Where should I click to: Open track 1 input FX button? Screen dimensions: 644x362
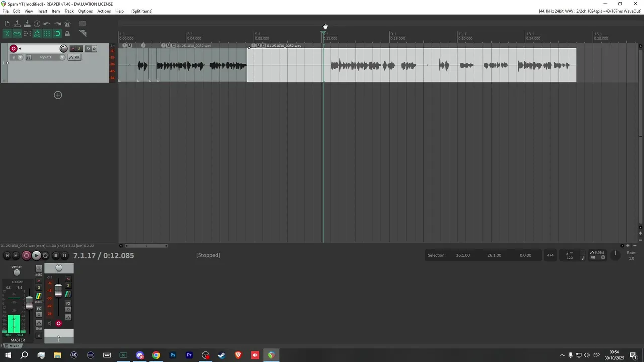coord(29,57)
